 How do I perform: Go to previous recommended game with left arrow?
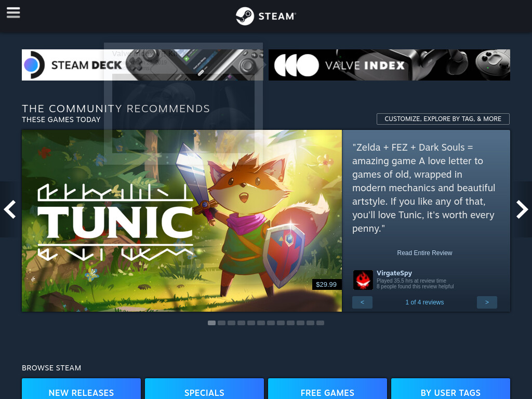(10, 209)
